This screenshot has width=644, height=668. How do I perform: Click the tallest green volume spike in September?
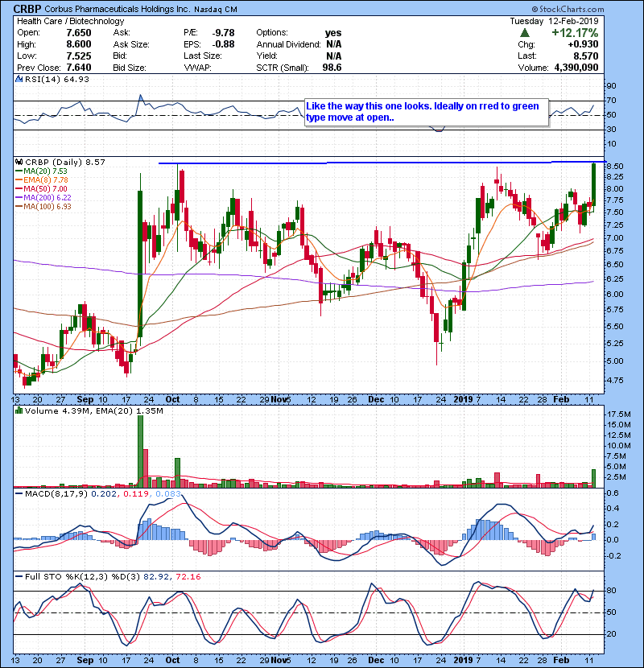pyautogui.click(x=140, y=452)
